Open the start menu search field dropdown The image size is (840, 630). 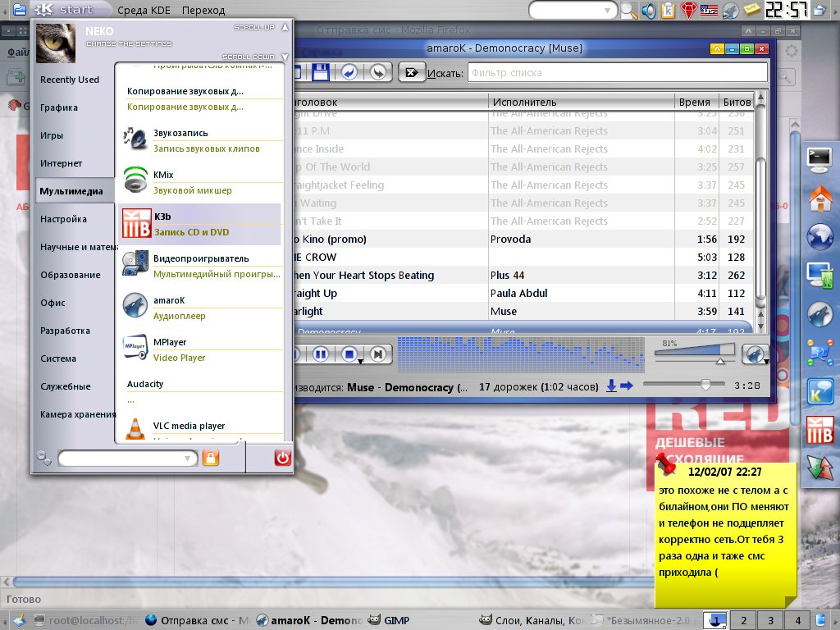pos(188,458)
